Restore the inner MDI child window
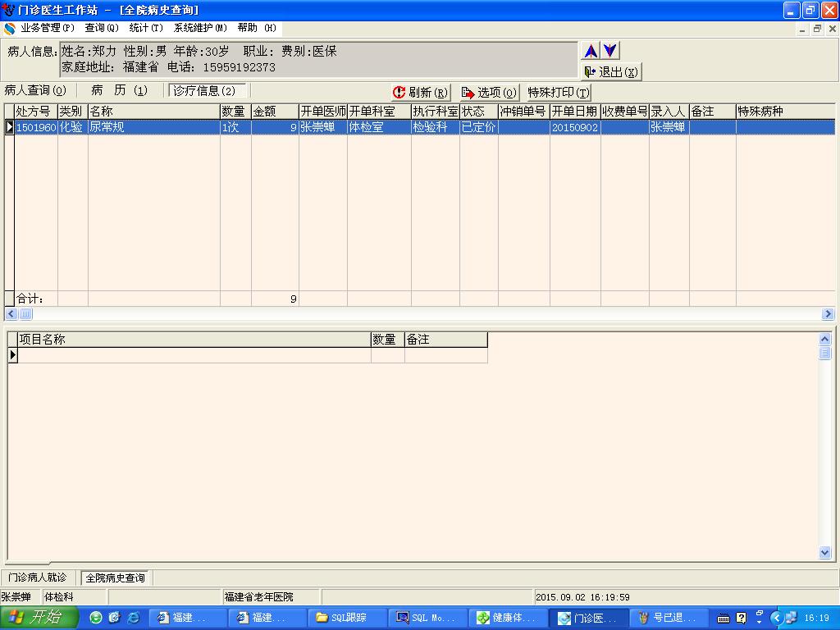 click(x=817, y=29)
